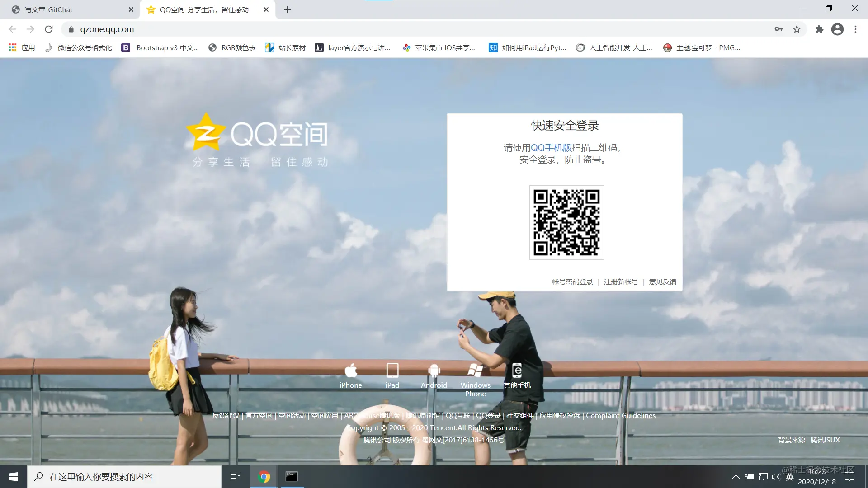Select the Windows Phone download icon

[476, 380]
